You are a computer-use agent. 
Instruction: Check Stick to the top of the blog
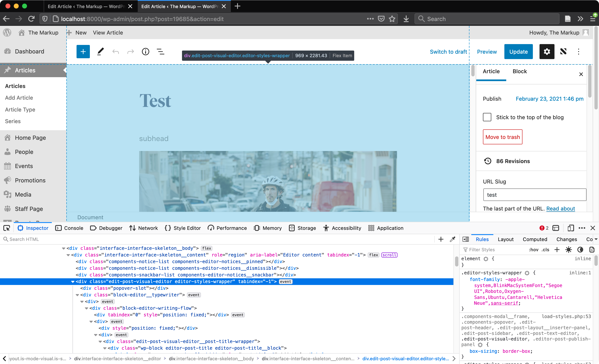click(x=487, y=117)
